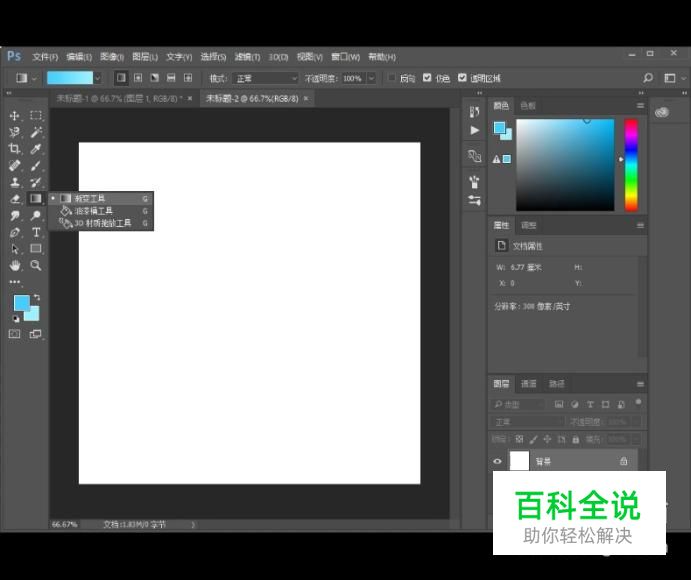Select the Dodge tool
Viewport: 691px width, 580px height.
click(36, 216)
